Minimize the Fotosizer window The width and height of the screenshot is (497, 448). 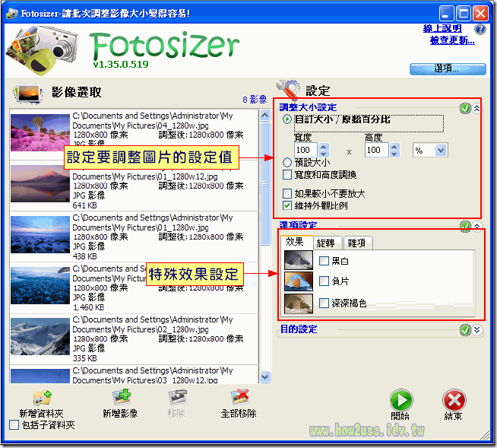point(446,14)
